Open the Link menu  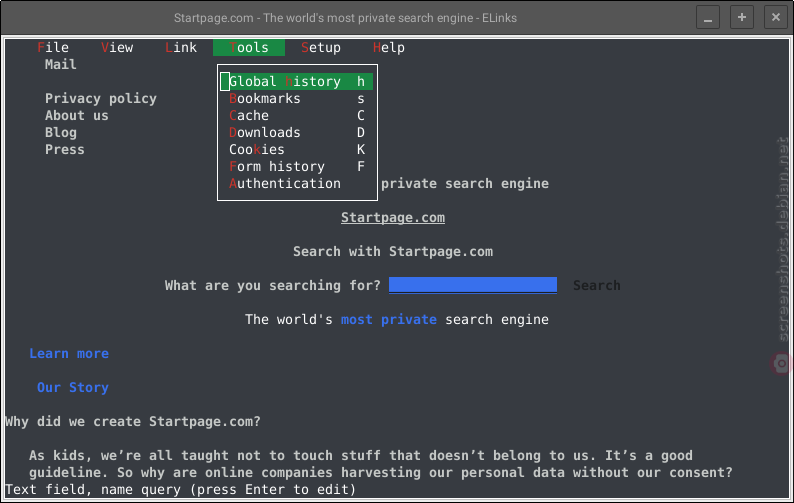coord(181,48)
